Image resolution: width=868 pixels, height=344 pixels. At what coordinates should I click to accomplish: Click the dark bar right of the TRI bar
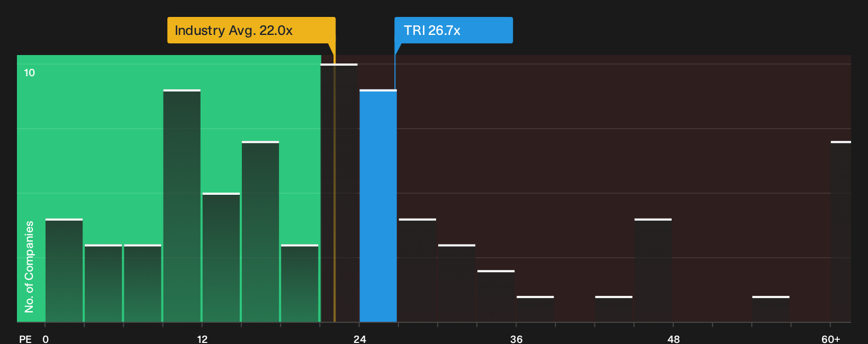pyautogui.click(x=418, y=270)
